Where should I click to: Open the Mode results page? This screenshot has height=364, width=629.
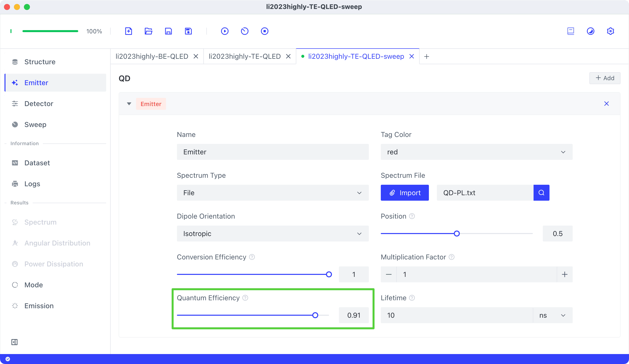55,285
